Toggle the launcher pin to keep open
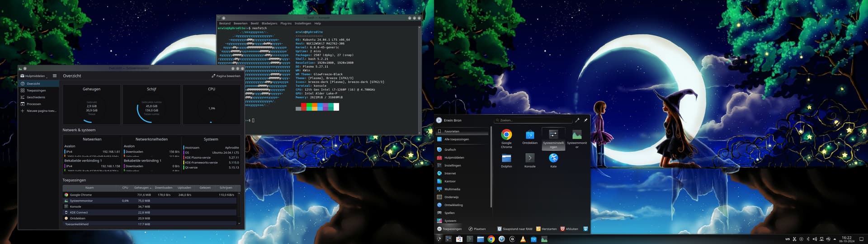Screen dimensions: 868x244 click(585, 120)
